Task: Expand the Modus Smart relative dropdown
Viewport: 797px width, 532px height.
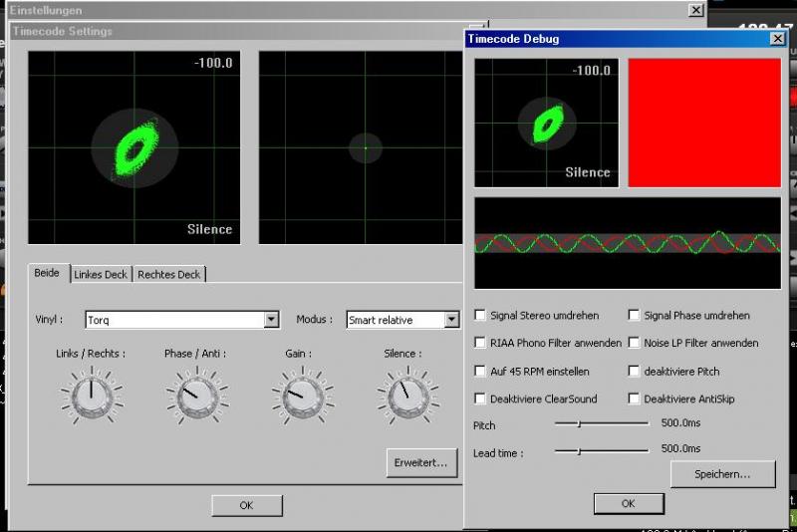Action: [x=451, y=320]
